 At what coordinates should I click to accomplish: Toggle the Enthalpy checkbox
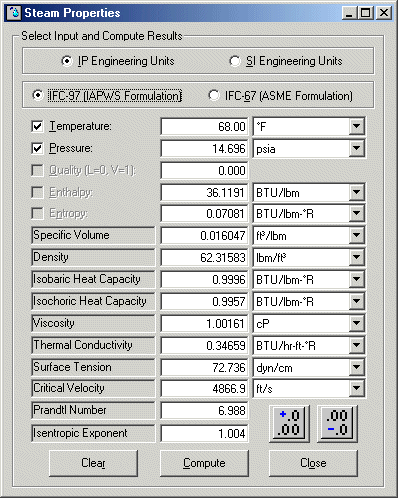[x=37, y=192]
